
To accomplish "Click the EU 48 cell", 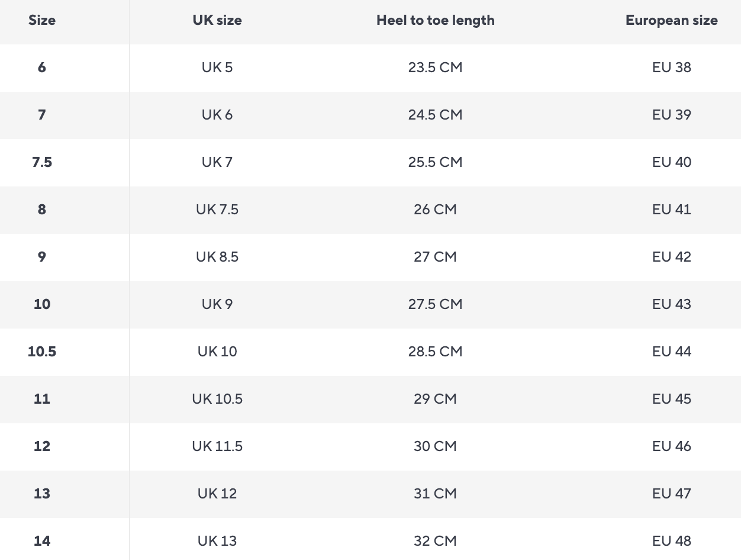I will click(x=671, y=541).
